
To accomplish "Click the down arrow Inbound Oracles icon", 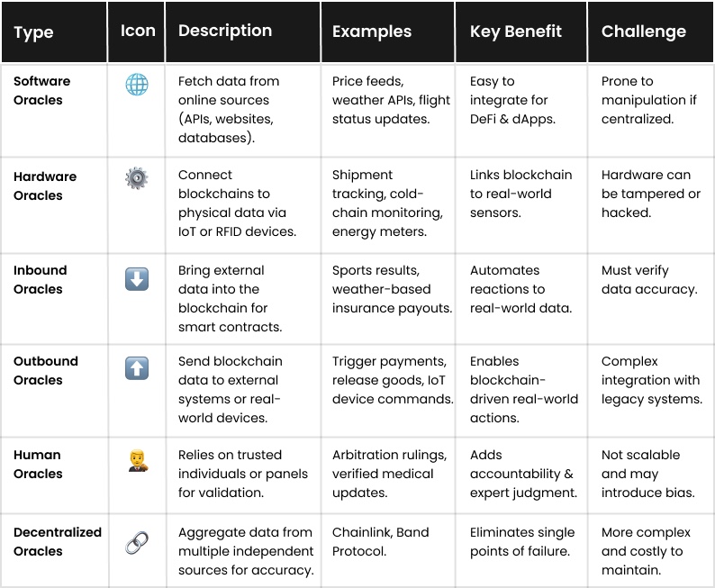I will tap(137, 278).
